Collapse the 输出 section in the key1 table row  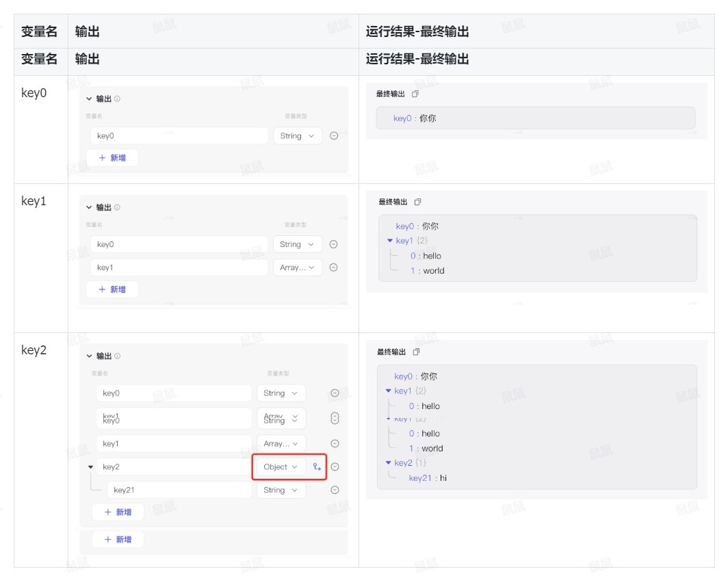click(89, 207)
